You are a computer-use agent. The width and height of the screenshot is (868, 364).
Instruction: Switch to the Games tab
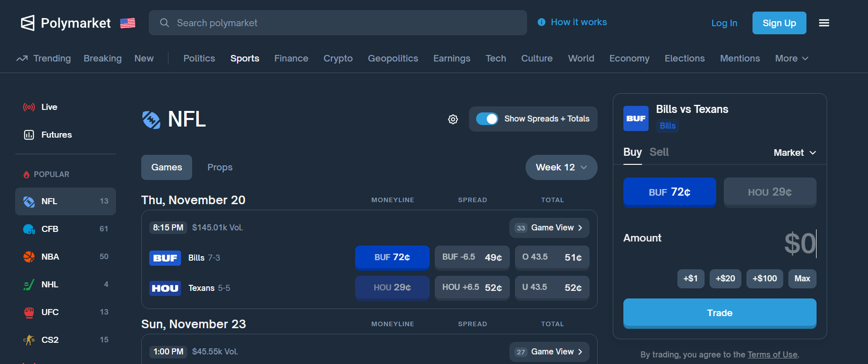coord(166,167)
